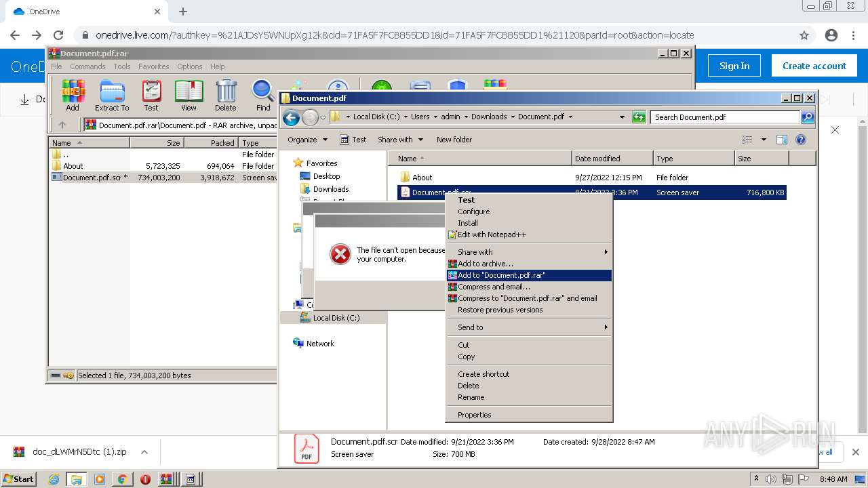Click the WinRAR View toolbar icon
This screenshot has width=868, height=488.
click(x=189, y=95)
